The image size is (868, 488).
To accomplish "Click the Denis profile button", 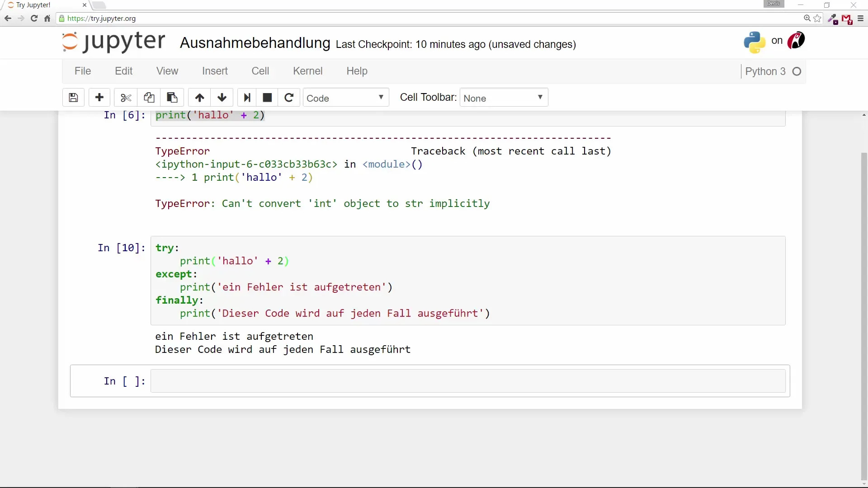I will click(774, 4).
